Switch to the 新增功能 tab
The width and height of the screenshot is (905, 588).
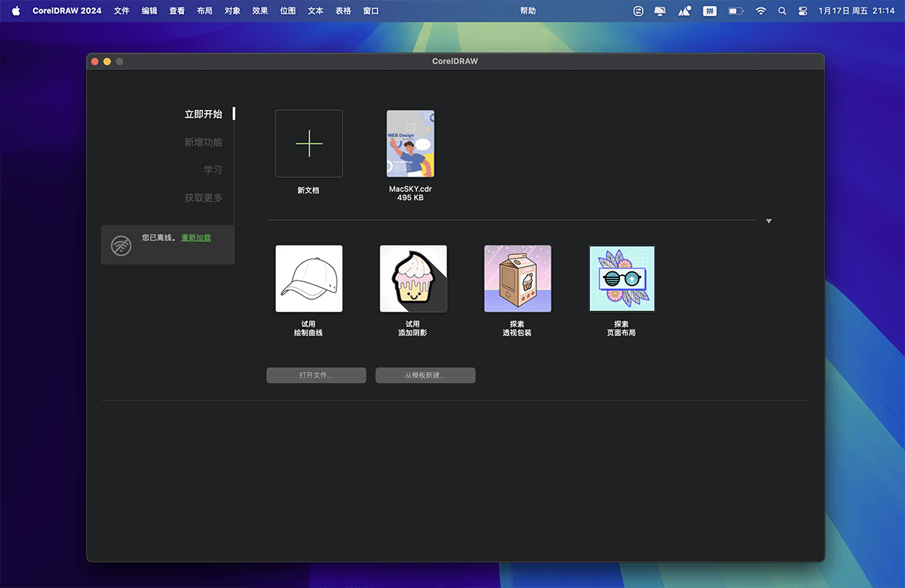[x=204, y=142]
